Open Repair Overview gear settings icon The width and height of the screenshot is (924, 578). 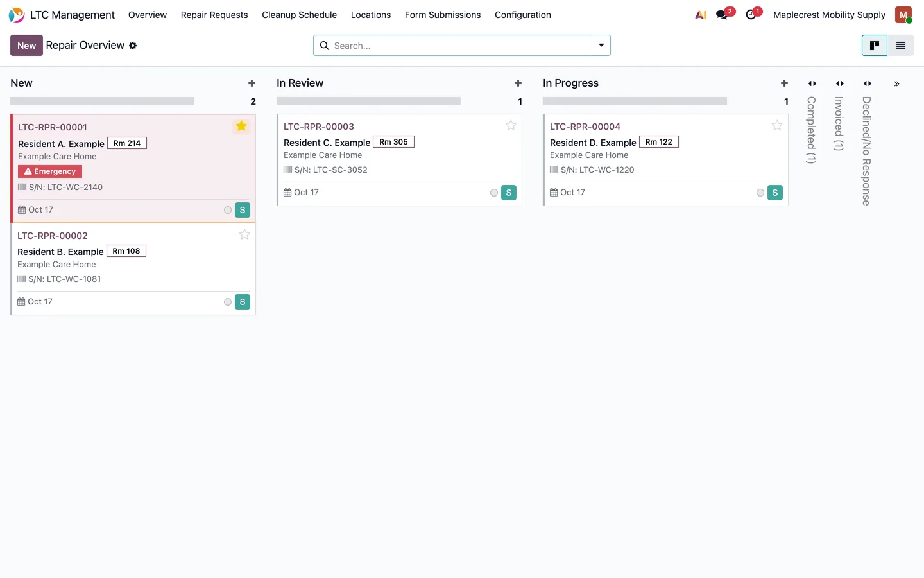tap(133, 46)
